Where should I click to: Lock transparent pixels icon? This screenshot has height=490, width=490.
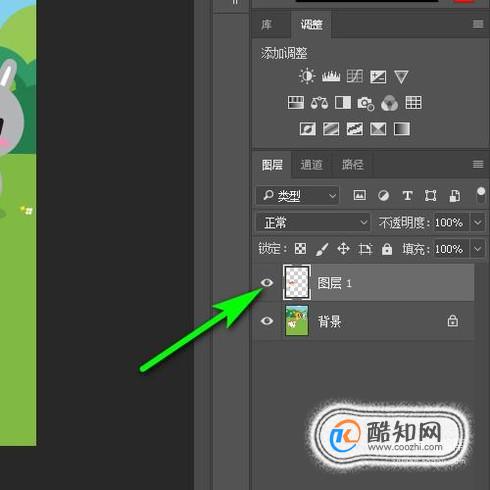(300, 249)
